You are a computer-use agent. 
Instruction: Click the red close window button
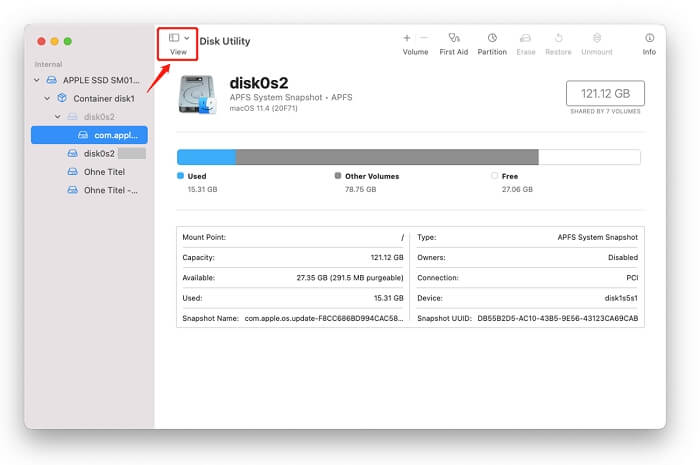click(42, 41)
